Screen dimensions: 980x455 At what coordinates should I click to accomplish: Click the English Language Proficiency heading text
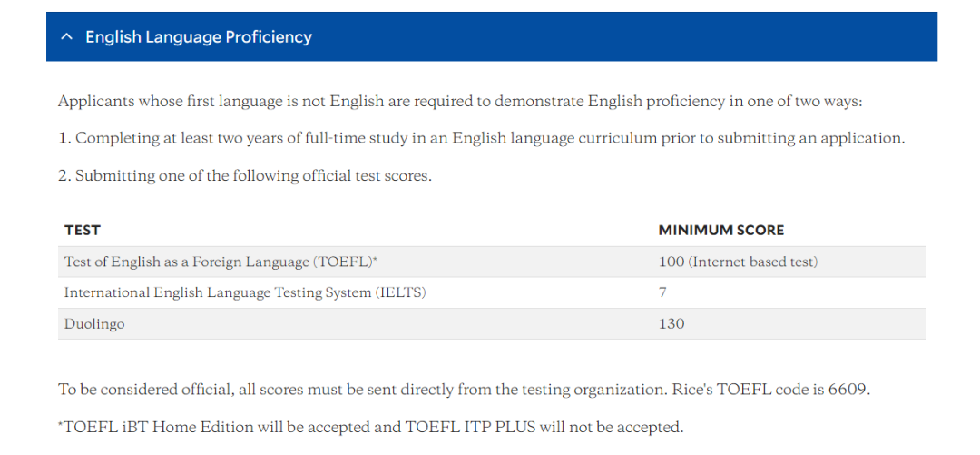point(198,37)
